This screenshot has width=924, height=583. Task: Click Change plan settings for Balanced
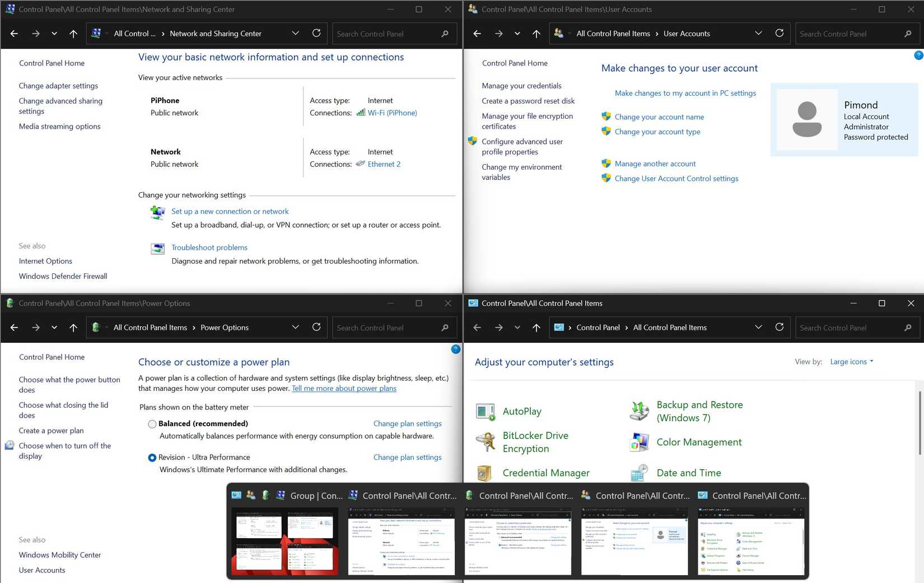[x=407, y=423]
